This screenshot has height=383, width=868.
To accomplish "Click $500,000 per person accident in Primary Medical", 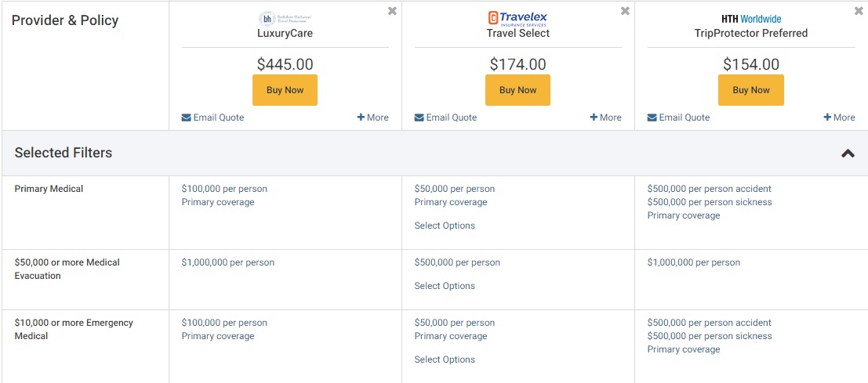I will coord(709,189).
